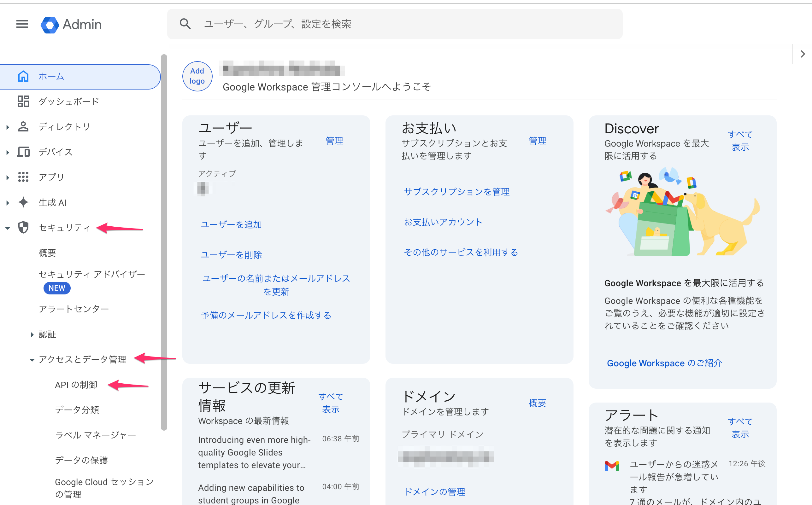
Task: Click 予備のメールアドレスを作成する link
Action: [266, 315]
